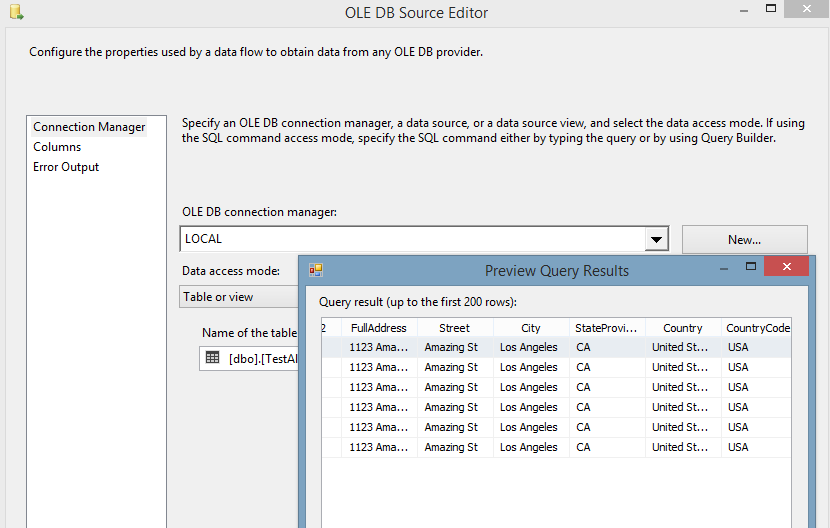Screen dimensions: 830x528
Task: Click the CountryCode column header
Action: click(757, 328)
